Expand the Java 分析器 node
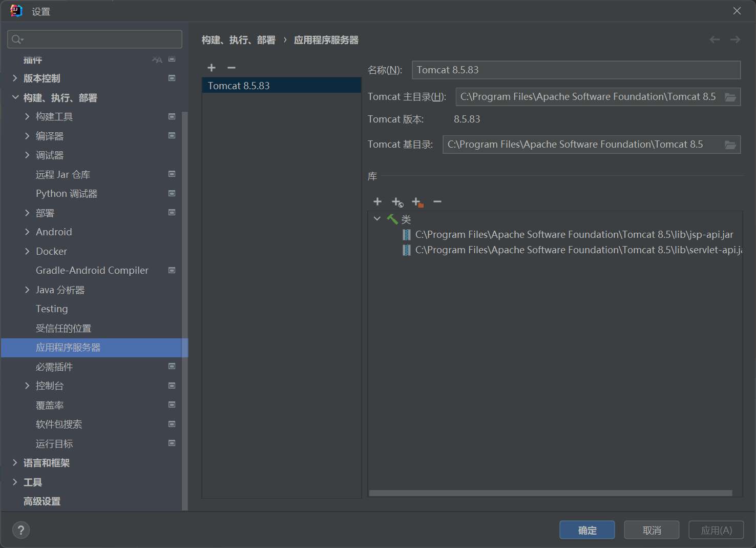The image size is (756, 548). 27,290
